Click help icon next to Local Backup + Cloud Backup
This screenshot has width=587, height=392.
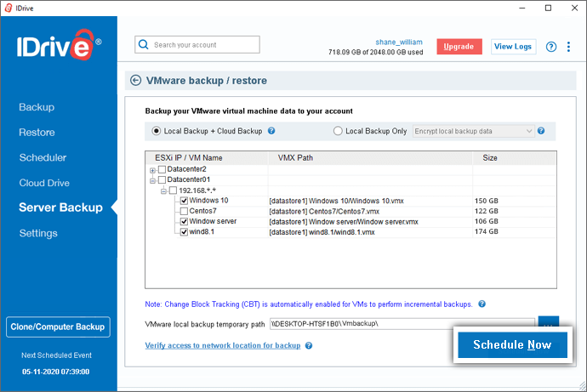tap(271, 131)
